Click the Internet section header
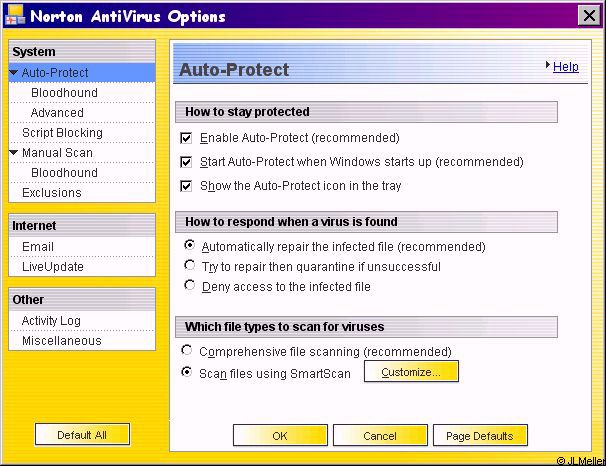Screen dimensions: 606x466 pyautogui.click(x=82, y=226)
